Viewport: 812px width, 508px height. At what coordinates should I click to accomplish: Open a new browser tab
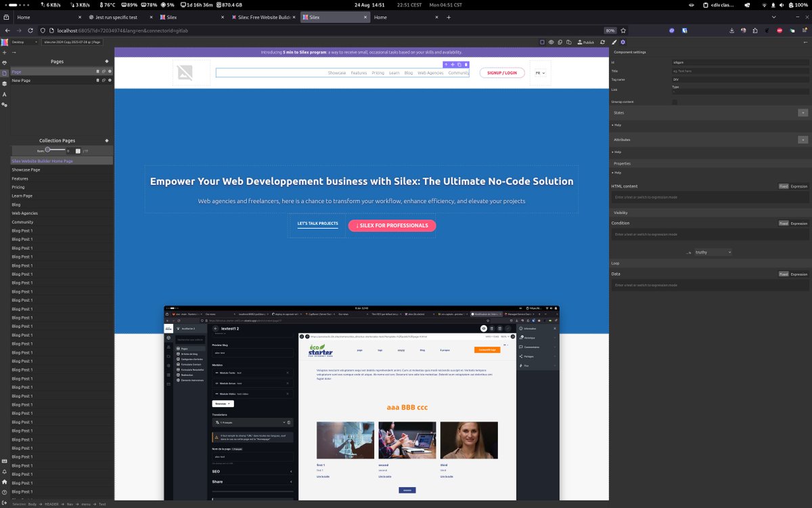(449, 17)
